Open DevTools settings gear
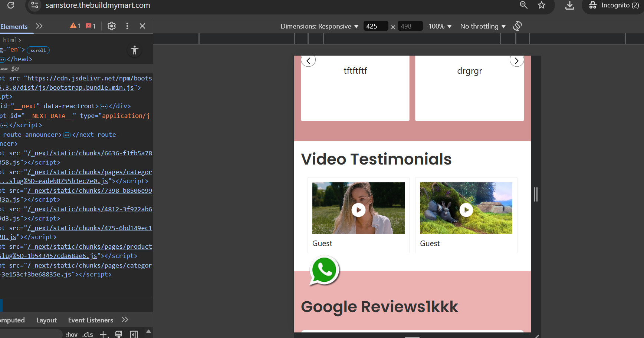 coord(112,26)
